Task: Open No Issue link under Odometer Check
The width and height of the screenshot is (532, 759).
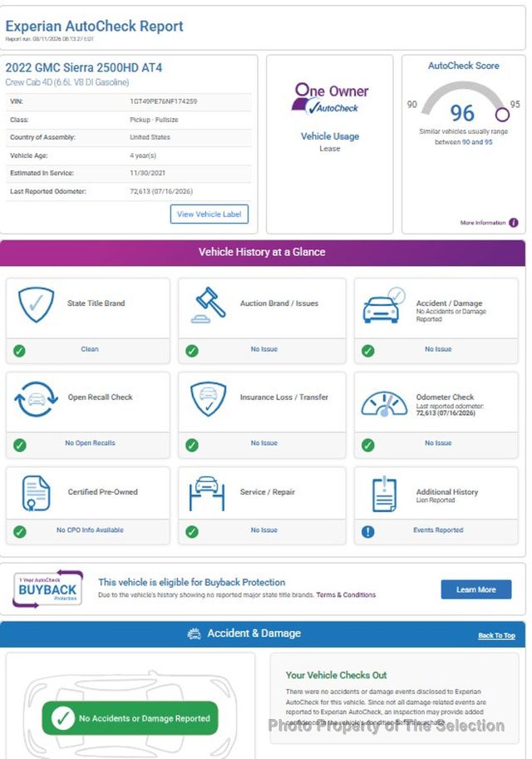Action: tap(438, 443)
